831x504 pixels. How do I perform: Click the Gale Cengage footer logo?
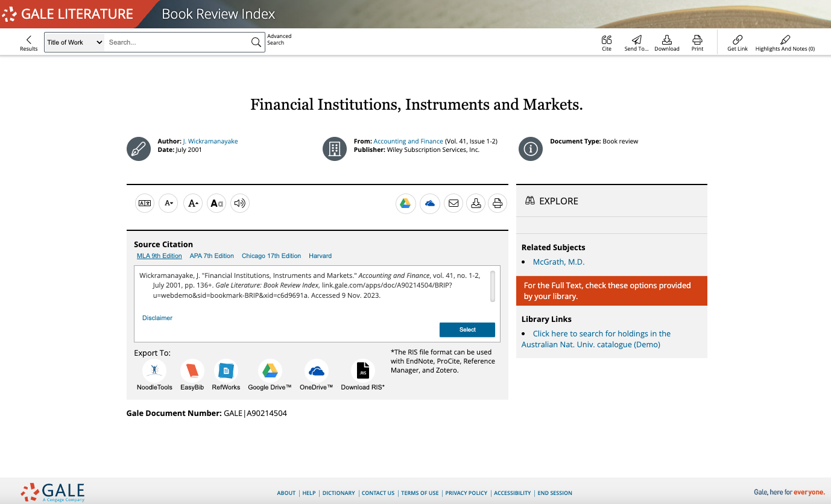point(52,492)
